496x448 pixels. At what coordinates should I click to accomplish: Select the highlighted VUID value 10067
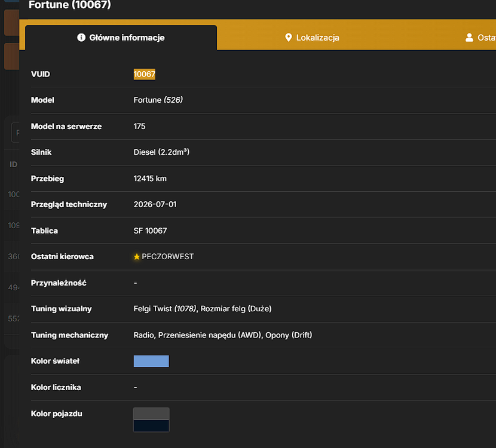coord(144,74)
